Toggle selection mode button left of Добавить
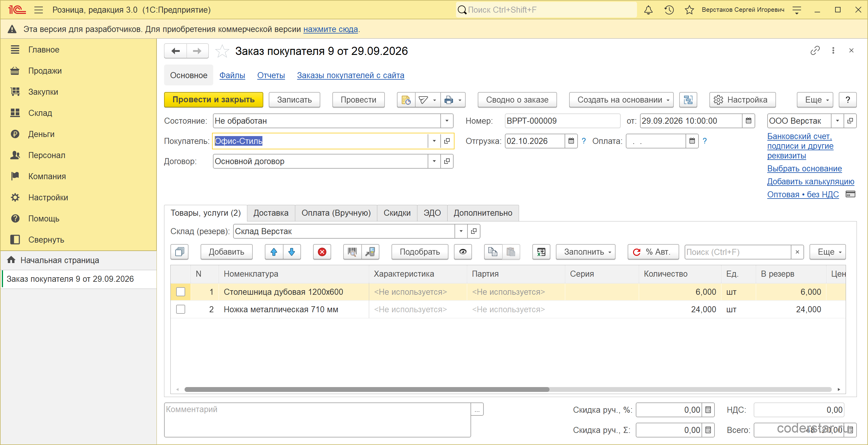 coord(179,252)
